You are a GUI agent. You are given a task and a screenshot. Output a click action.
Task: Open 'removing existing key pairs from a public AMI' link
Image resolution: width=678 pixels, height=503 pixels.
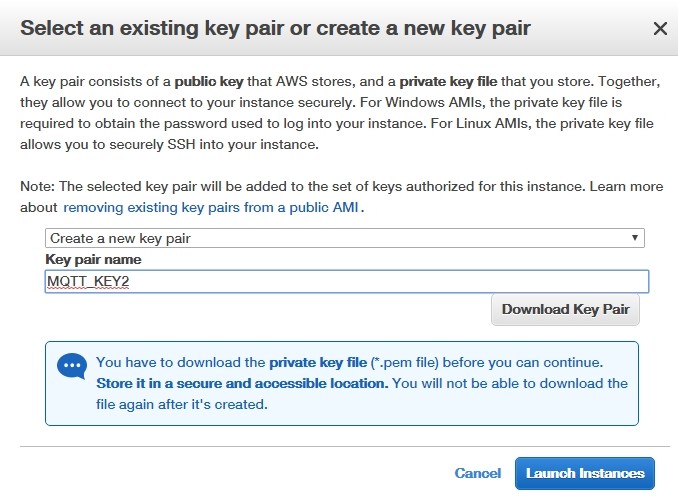point(212,207)
